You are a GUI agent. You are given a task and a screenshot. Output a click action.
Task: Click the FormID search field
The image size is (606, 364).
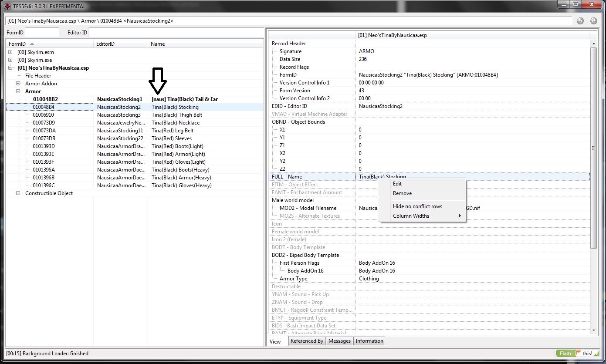pos(42,32)
